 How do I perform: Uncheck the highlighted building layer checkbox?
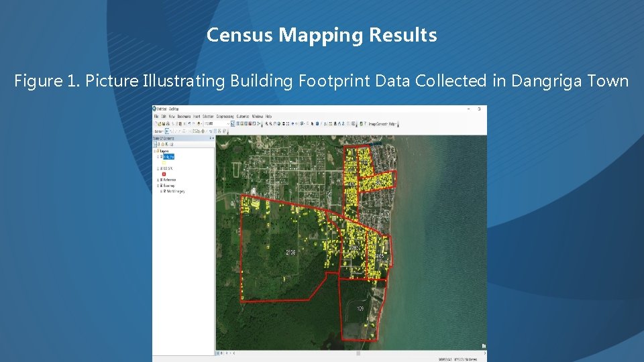click(x=162, y=157)
